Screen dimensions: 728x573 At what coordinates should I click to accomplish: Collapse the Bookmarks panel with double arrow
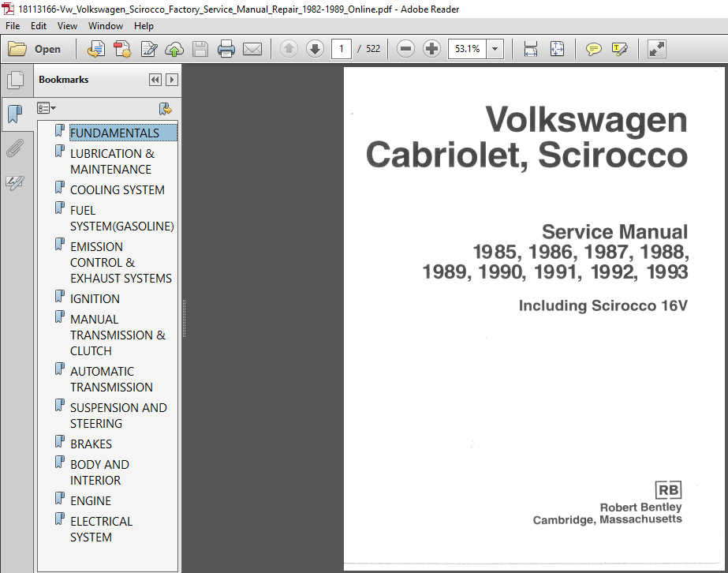tap(155, 80)
